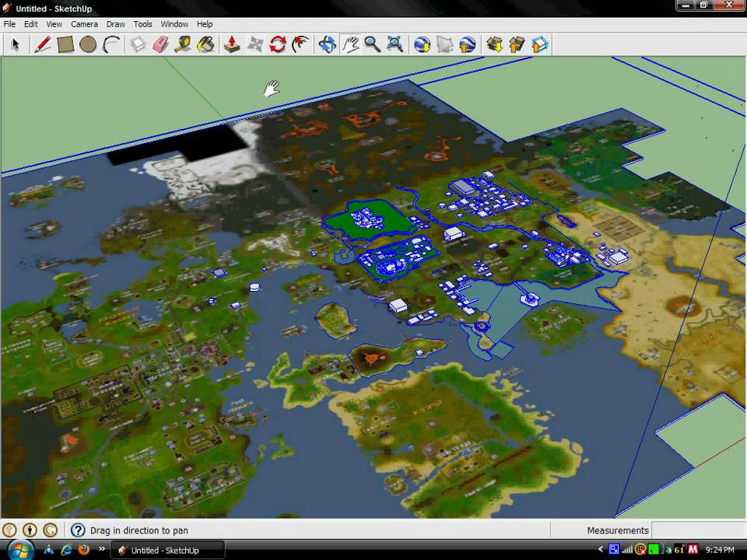Screen dimensions: 747x560
Task: Click Place Model in Google Earth icon
Action: click(x=468, y=45)
